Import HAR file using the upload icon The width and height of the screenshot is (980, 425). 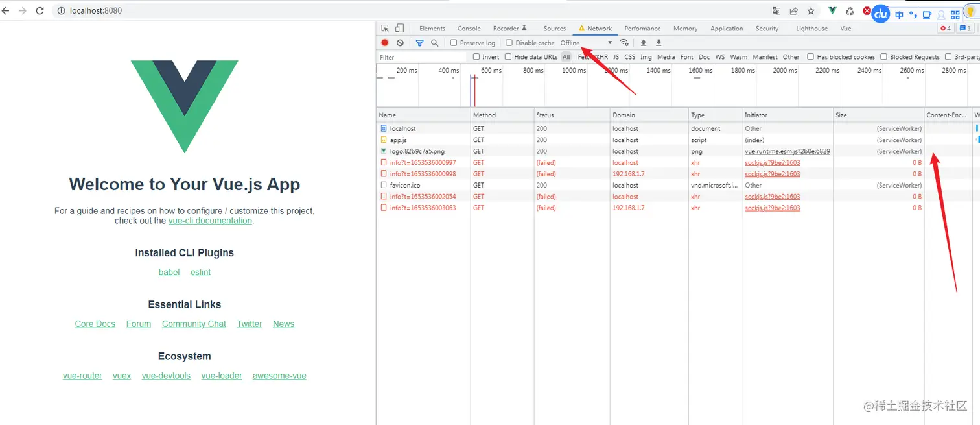pos(643,42)
